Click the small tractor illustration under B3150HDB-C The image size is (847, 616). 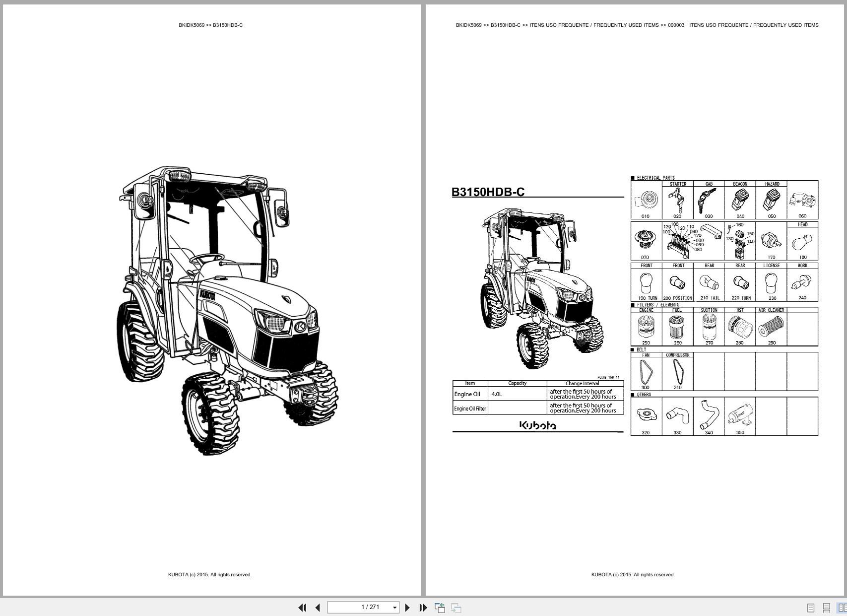coord(541,288)
